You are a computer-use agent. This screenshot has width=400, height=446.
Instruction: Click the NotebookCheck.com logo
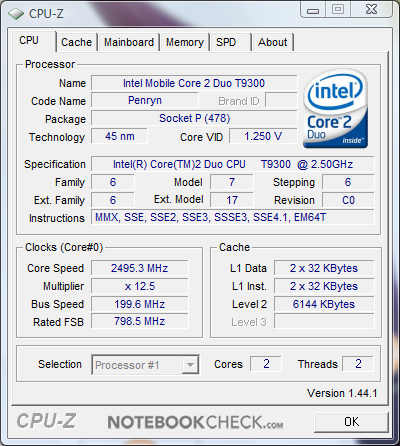pyautogui.click(x=195, y=422)
